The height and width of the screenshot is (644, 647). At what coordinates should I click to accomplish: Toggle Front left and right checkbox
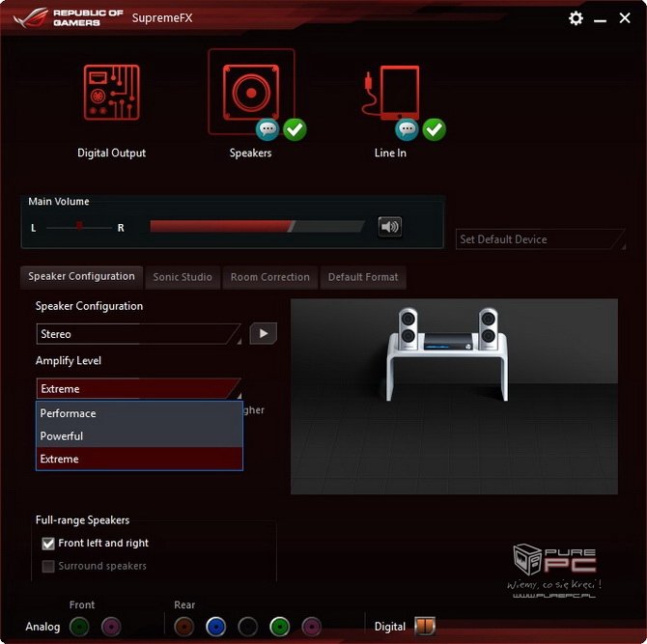[48, 544]
